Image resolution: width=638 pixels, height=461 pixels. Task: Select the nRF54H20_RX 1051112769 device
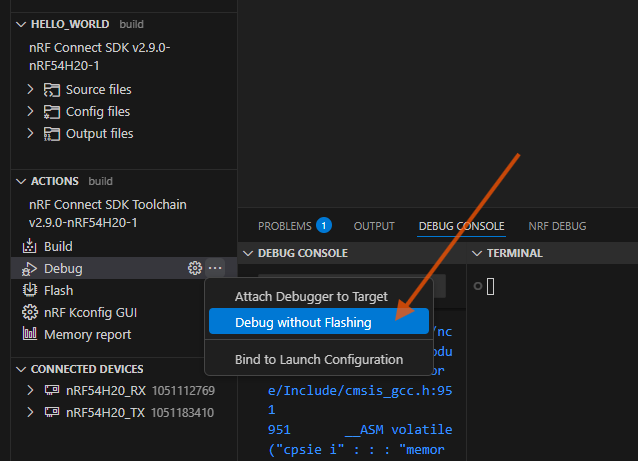click(124, 391)
